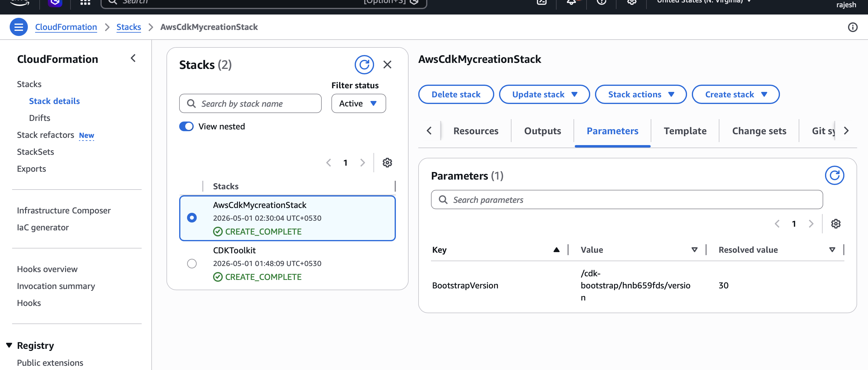Refresh the Stacks list

(x=364, y=65)
